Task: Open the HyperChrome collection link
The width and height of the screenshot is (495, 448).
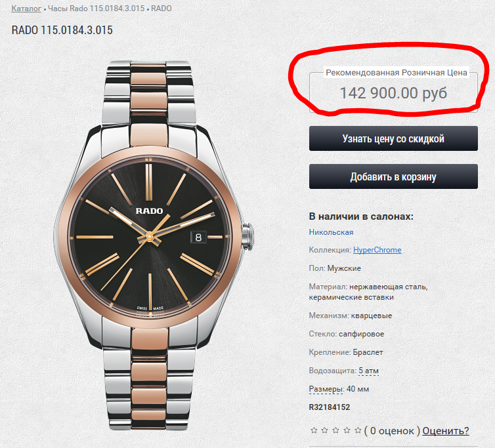Action: click(x=377, y=250)
